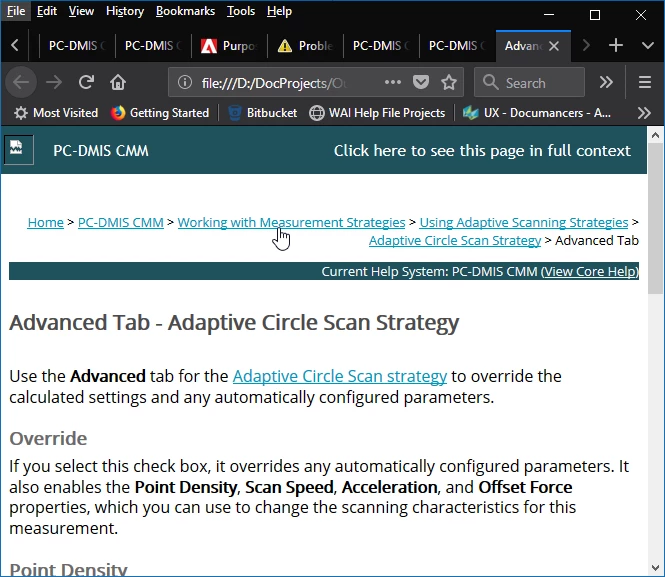
Task: Follow the PC-DMIS CMM breadcrumb link
Action: (121, 222)
